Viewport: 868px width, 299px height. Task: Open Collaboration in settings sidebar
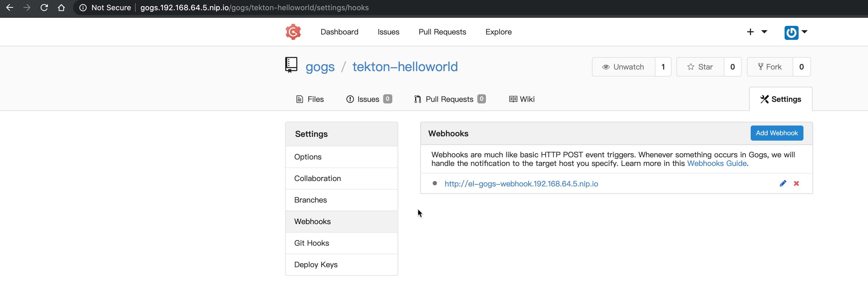click(342, 179)
